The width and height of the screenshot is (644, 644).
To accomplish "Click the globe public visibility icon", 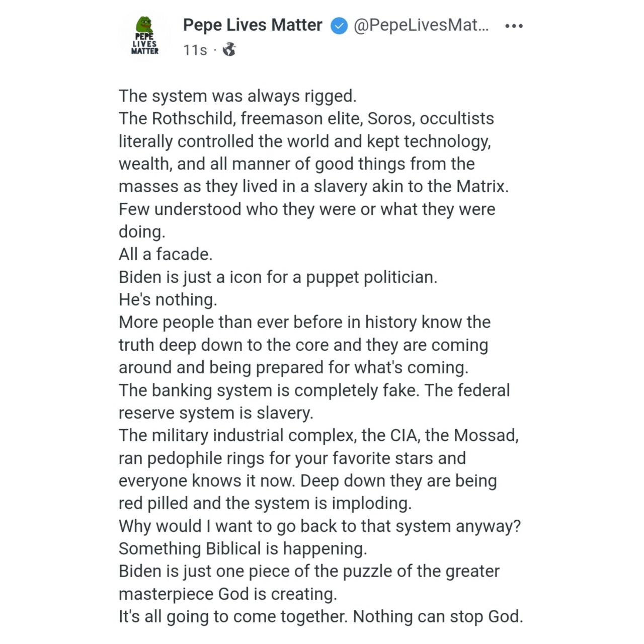I will 229,50.
